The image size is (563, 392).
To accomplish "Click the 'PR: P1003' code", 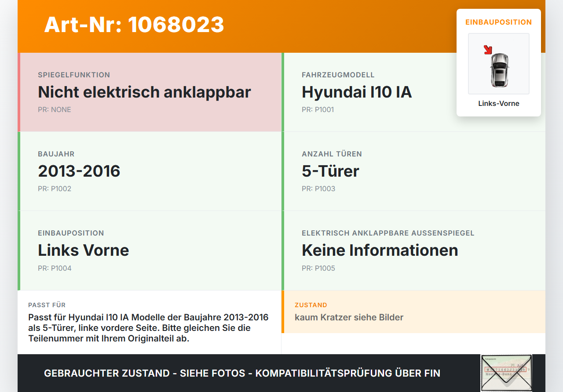I will (318, 189).
